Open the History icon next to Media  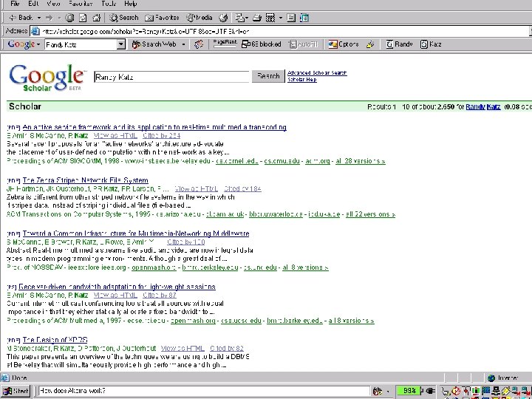pos(223,18)
